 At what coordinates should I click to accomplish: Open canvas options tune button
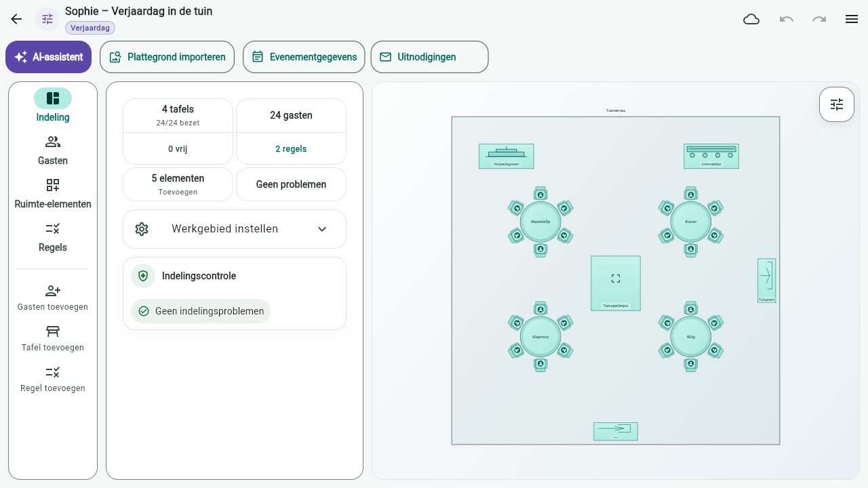(x=837, y=104)
